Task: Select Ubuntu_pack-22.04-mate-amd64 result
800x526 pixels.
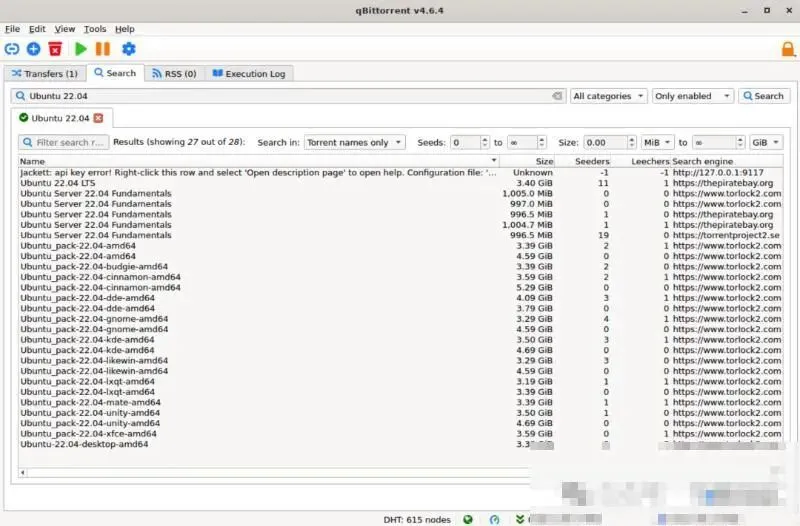Action: (401, 403)
